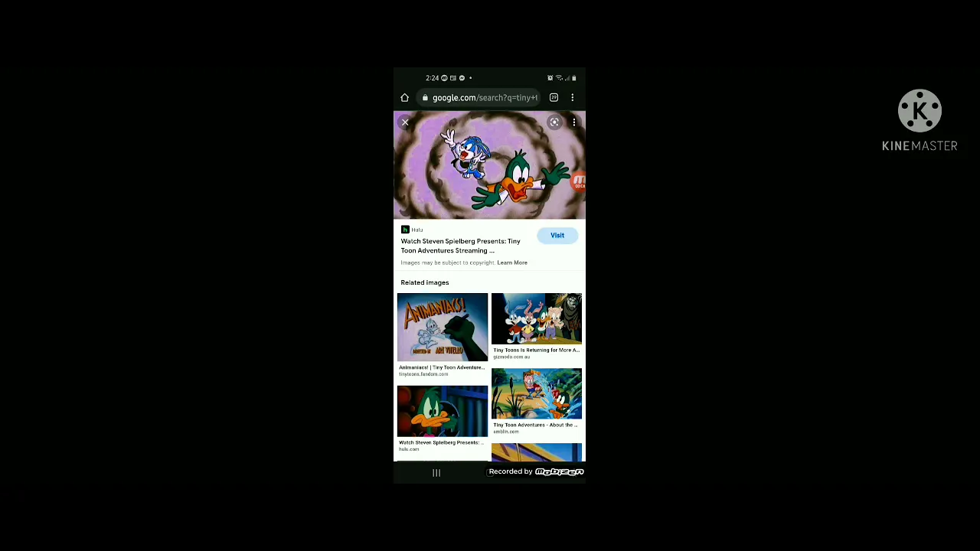
Task: Tap the gizmodo.com.au source text
Action: 511,357
